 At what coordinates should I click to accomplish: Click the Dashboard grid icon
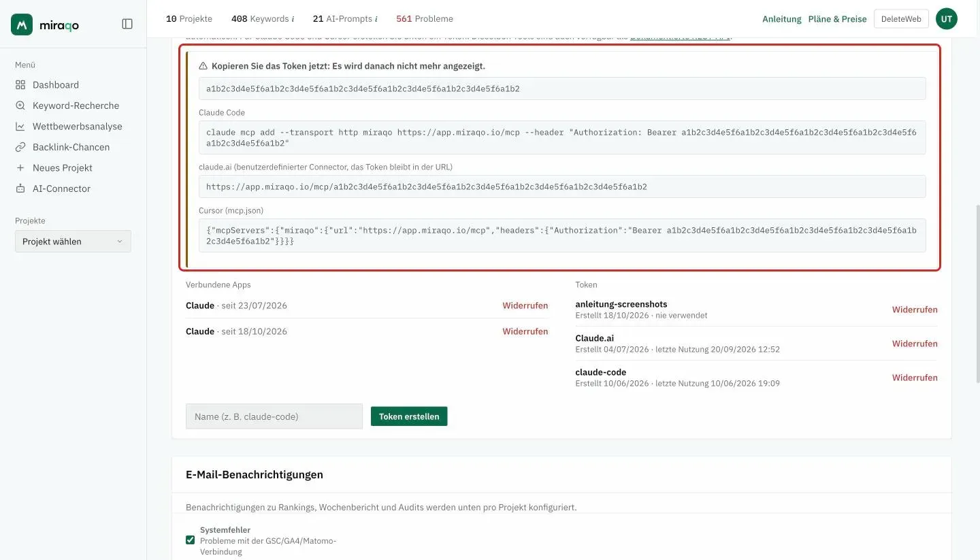20,85
